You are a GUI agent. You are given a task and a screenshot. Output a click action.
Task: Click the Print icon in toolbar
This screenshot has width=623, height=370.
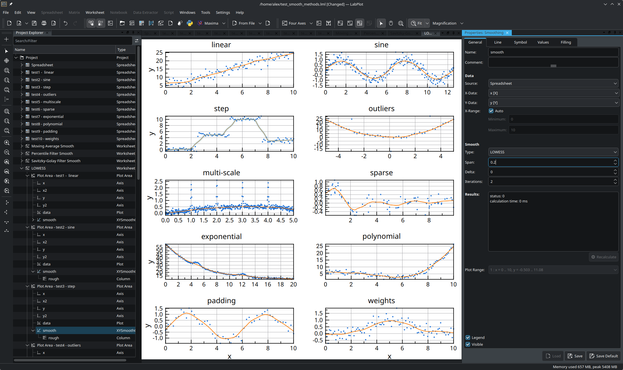[44, 23]
